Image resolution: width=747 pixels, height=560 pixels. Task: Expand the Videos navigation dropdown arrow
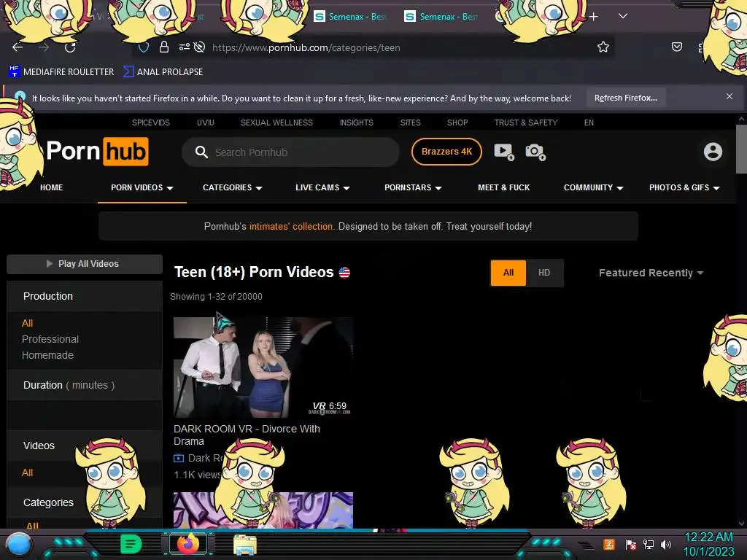pos(170,188)
